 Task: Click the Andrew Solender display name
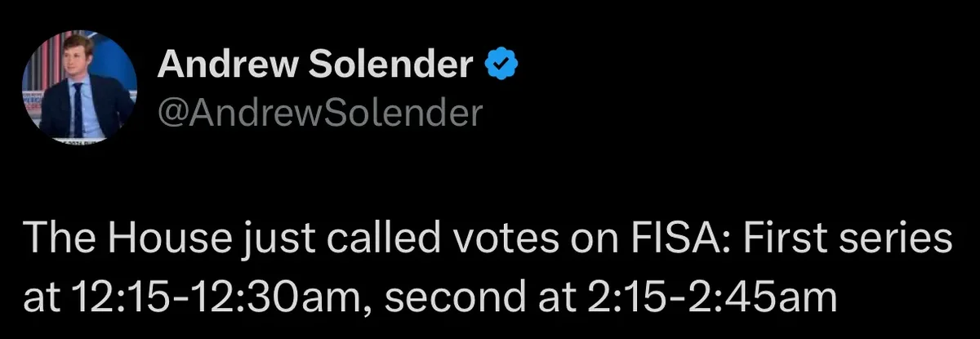click(315, 65)
